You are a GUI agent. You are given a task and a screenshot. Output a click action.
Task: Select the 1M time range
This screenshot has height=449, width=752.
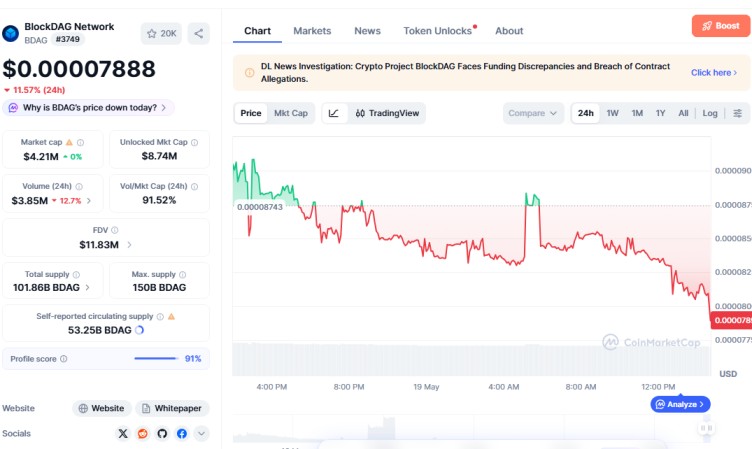[637, 113]
